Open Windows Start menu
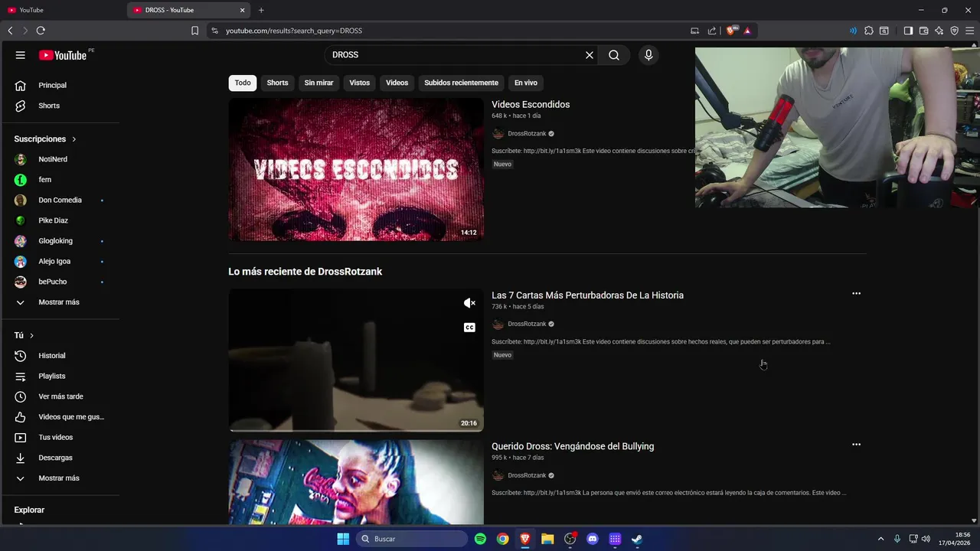The height and width of the screenshot is (551, 980). [343, 539]
